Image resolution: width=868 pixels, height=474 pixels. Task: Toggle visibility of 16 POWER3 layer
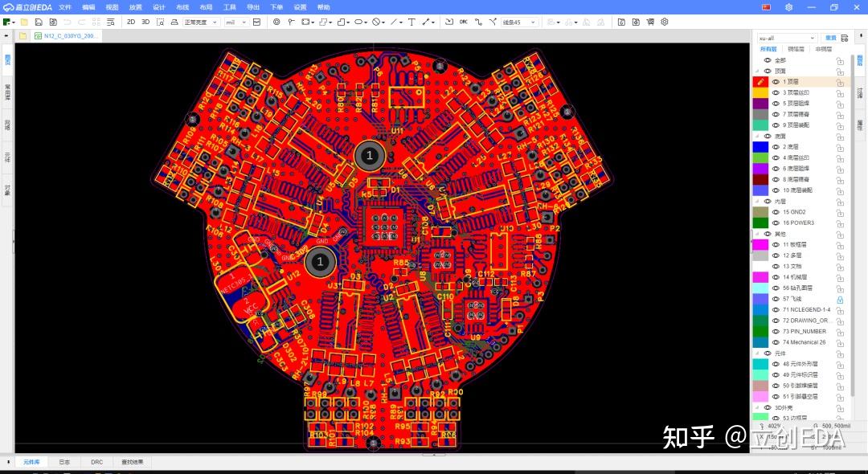[x=776, y=223]
